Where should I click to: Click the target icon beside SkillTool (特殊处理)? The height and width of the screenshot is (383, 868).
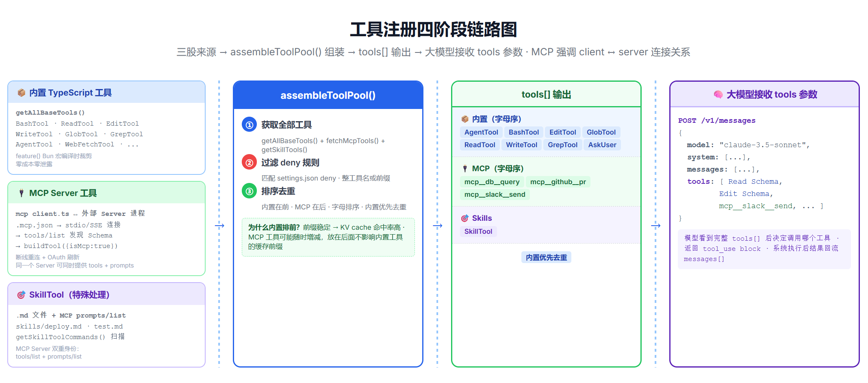21,295
